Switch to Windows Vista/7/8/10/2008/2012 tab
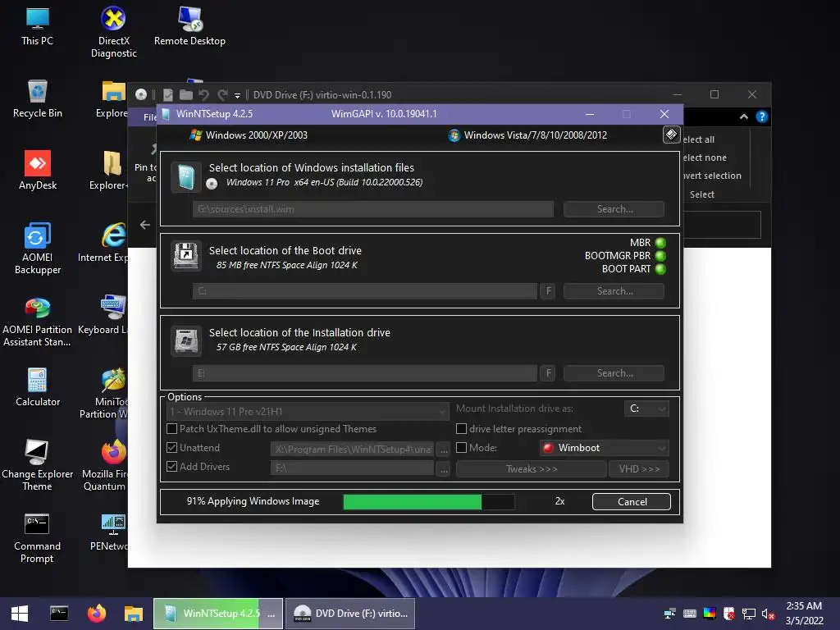 [x=528, y=135]
